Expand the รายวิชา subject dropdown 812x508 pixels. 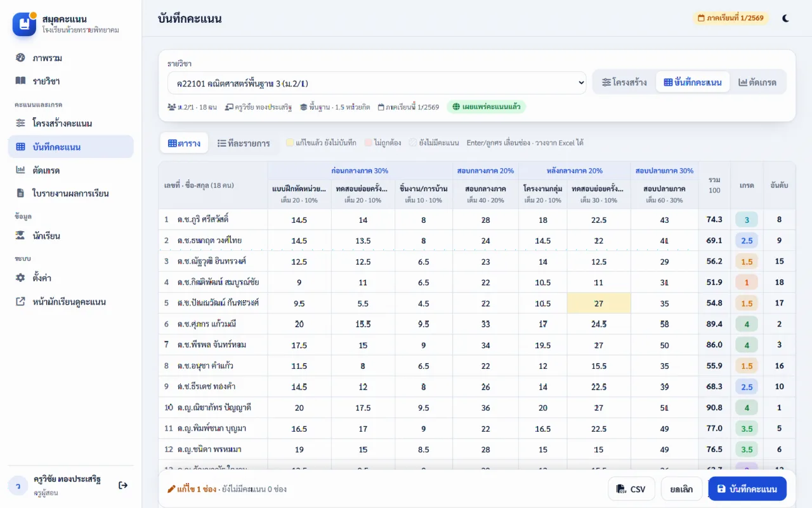377,83
